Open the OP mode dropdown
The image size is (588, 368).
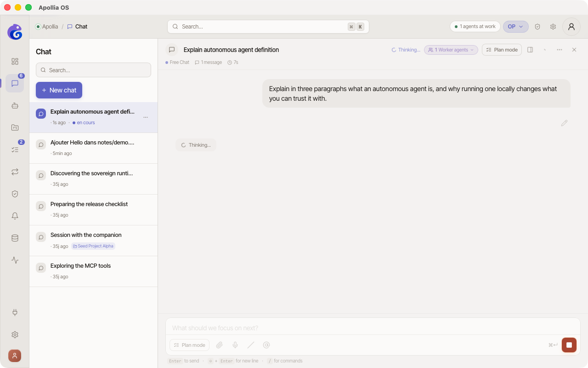point(516,27)
